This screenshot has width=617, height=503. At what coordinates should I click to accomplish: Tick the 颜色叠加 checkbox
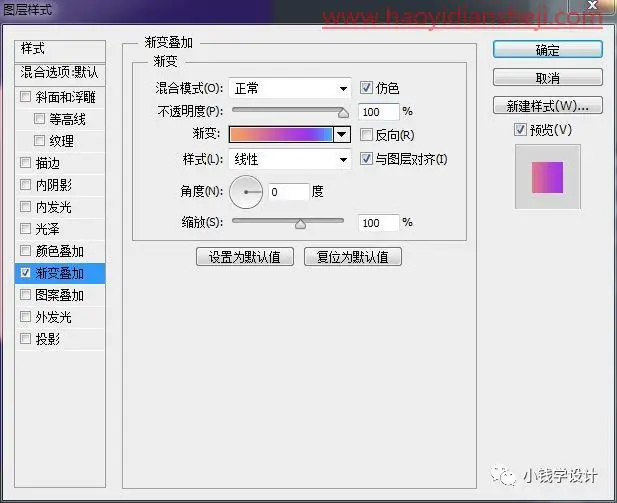click(x=26, y=251)
